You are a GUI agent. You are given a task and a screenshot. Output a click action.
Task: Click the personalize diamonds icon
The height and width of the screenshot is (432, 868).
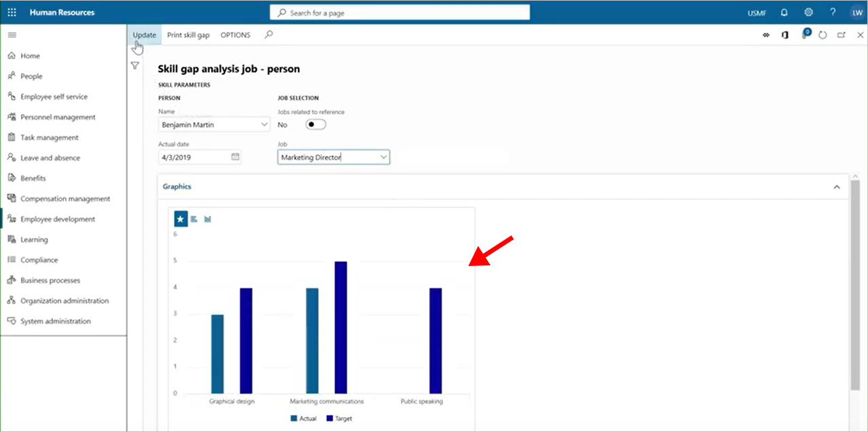[x=766, y=35]
